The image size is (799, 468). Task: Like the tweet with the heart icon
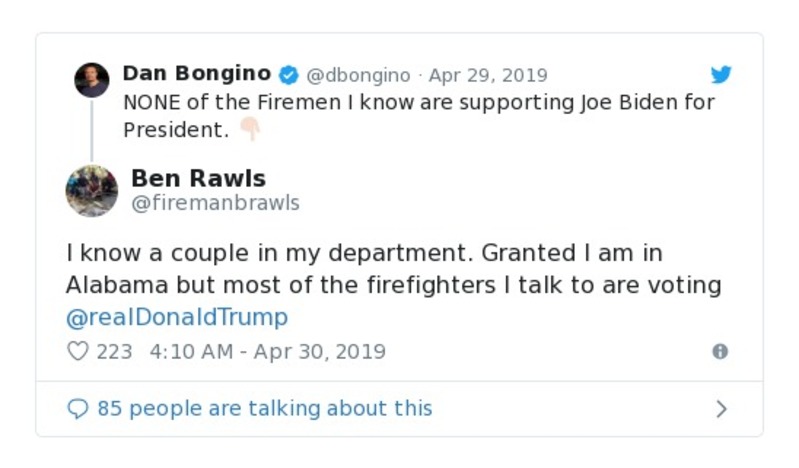pyautogui.click(x=77, y=352)
